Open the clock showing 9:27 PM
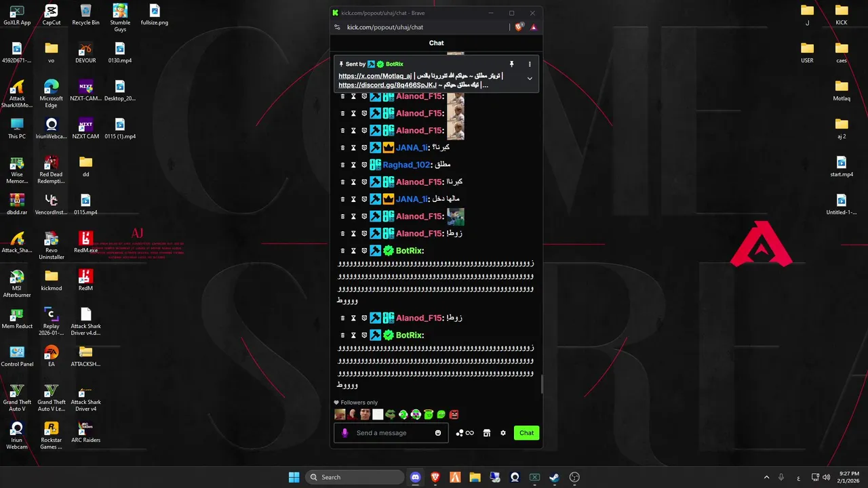This screenshot has width=868, height=488. point(849,477)
